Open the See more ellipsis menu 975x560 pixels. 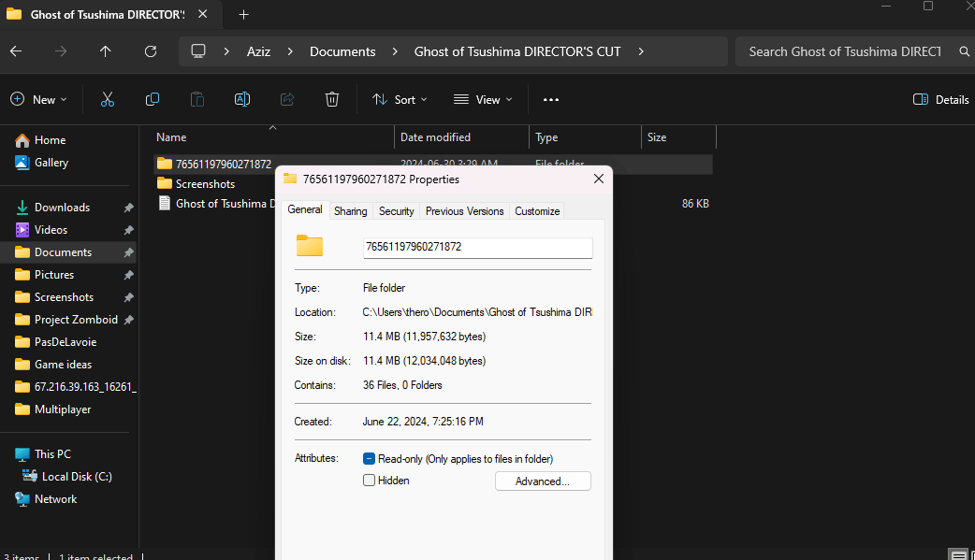[551, 99]
